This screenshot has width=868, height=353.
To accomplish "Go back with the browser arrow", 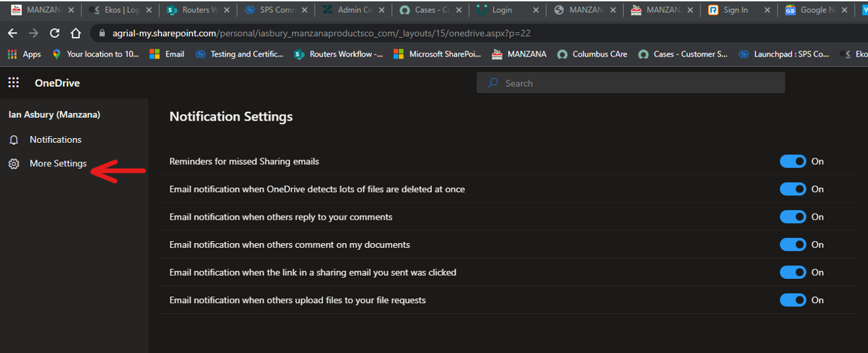I will tap(12, 33).
